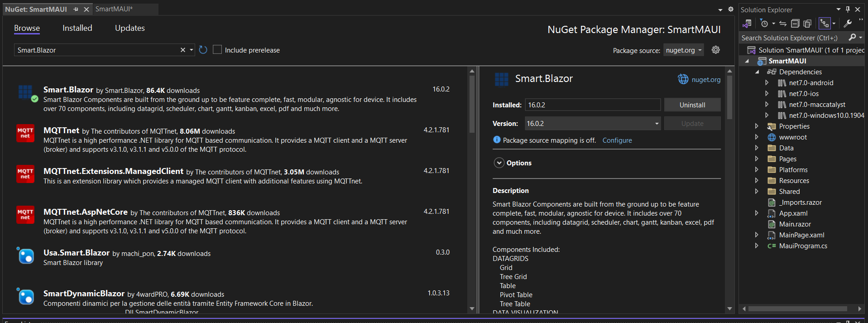The height and width of the screenshot is (323, 868).
Task: Open the Version 16.0.2 dropdown
Action: [593, 123]
